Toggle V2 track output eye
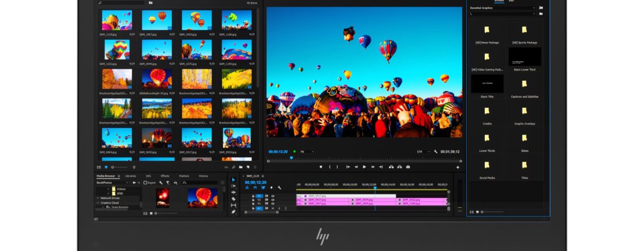 (x=273, y=200)
